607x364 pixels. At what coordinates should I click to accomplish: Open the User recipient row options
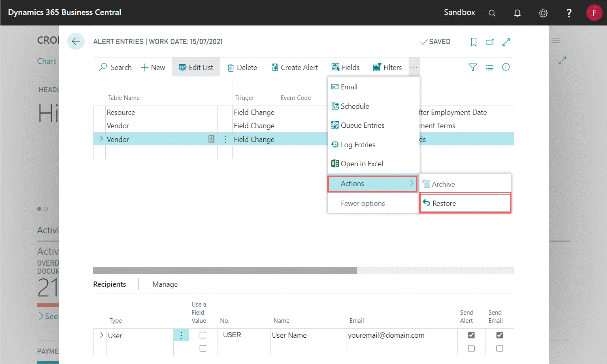(181, 335)
